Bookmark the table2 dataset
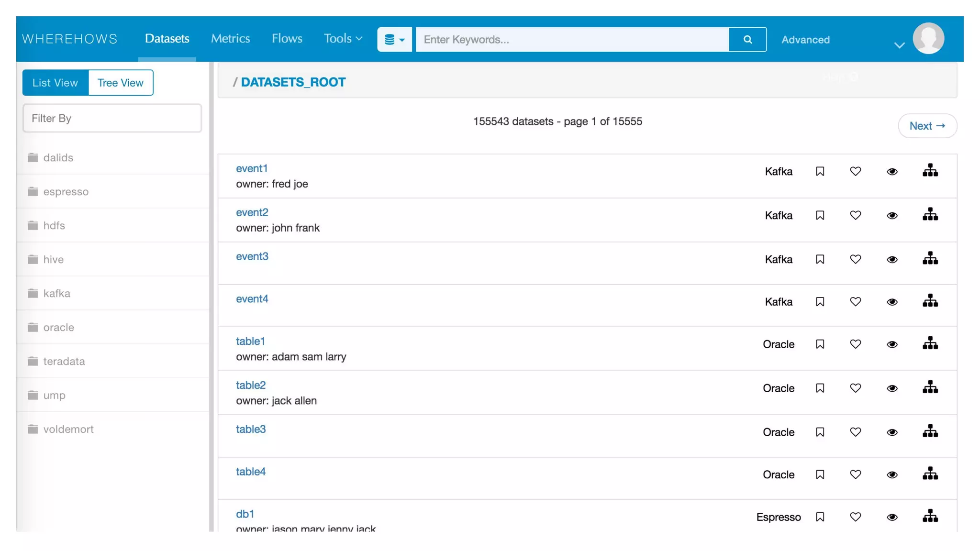 (x=820, y=388)
